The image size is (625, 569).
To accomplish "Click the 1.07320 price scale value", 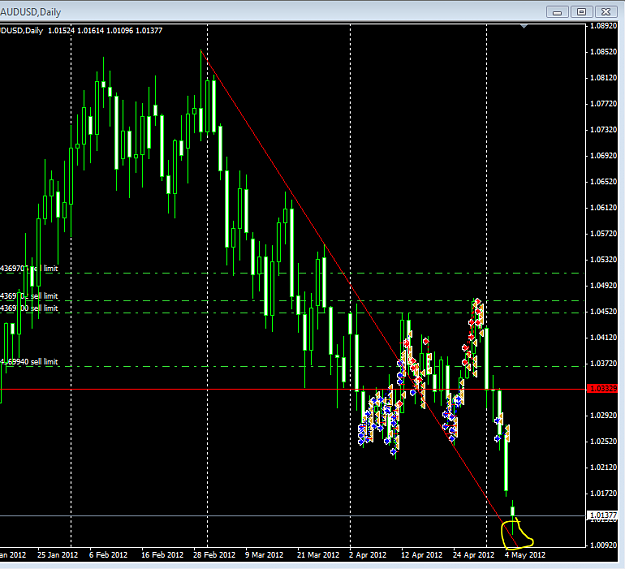I will (x=603, y=130).
